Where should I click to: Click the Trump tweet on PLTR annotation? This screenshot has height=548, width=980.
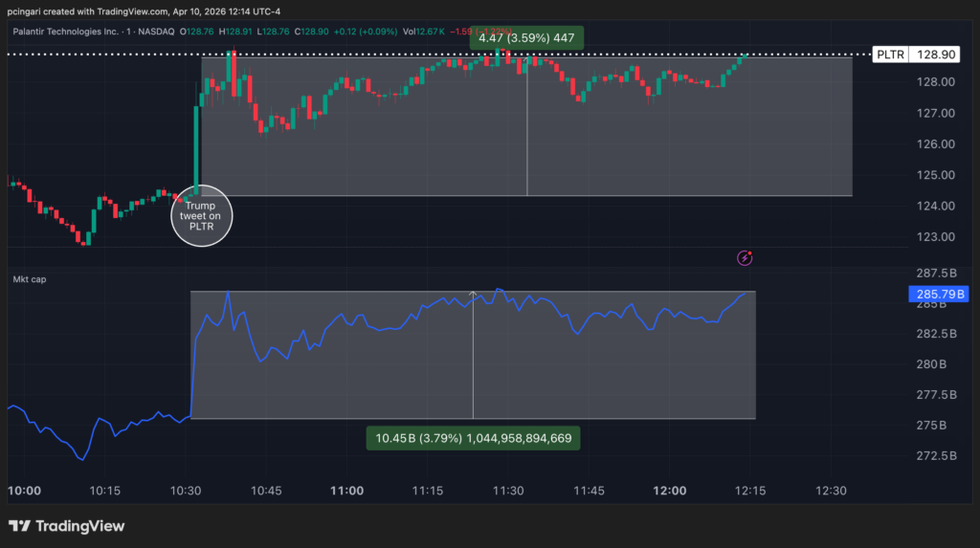coord(202,217)
